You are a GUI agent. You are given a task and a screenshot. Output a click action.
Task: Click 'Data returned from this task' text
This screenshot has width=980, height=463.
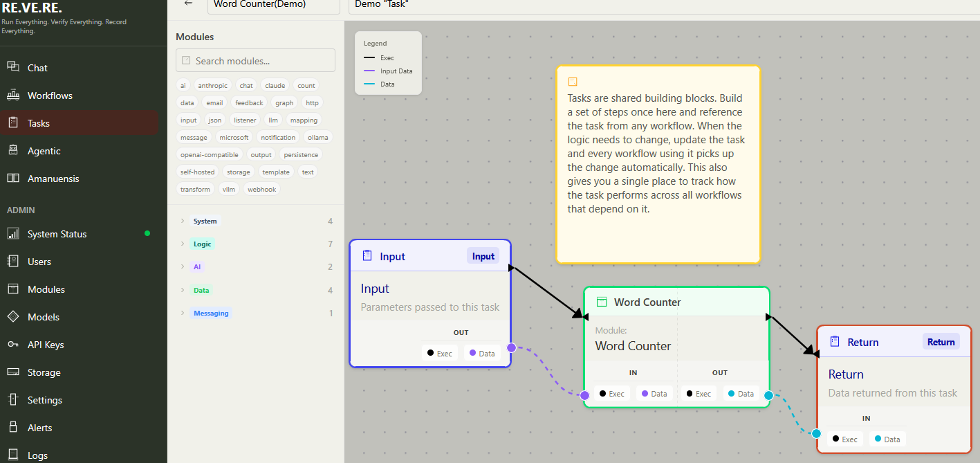point(893,392)
